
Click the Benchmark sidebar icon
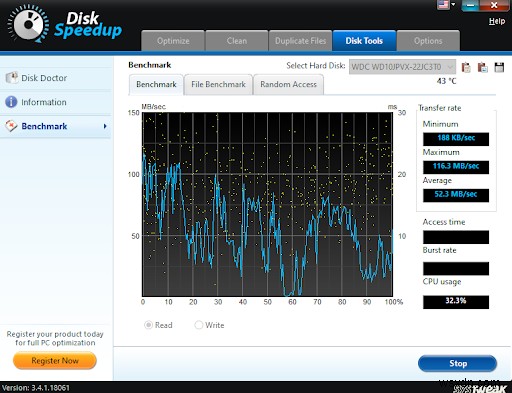pyautogui.click(x=11, y=126)
